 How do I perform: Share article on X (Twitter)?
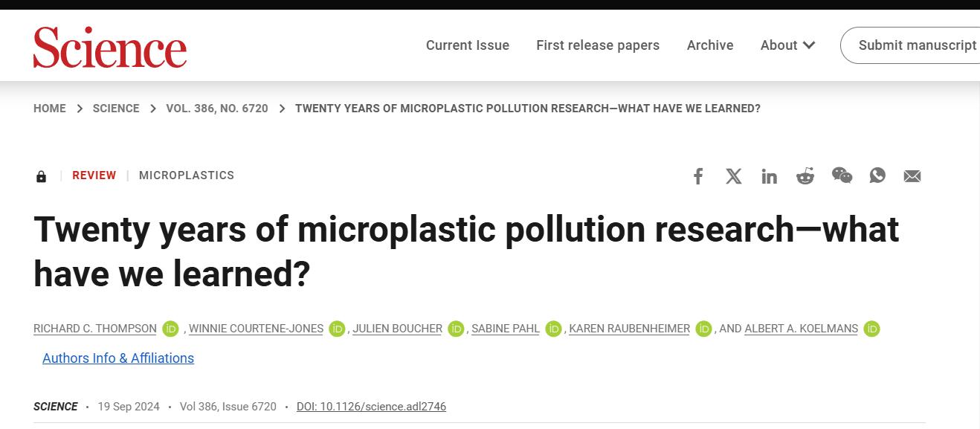734,176
